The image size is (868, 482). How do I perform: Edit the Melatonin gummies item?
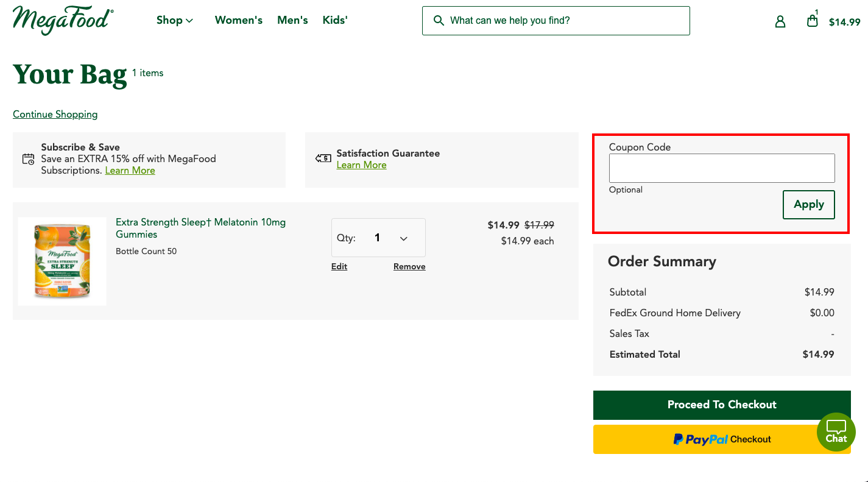click(339, 266)
